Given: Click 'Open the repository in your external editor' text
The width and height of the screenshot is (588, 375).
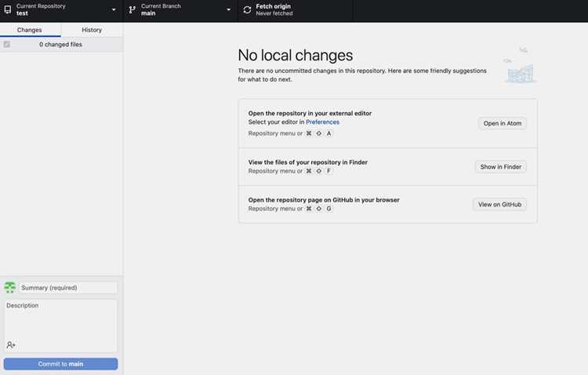Looking at the screenshot, I should point(310,113).
